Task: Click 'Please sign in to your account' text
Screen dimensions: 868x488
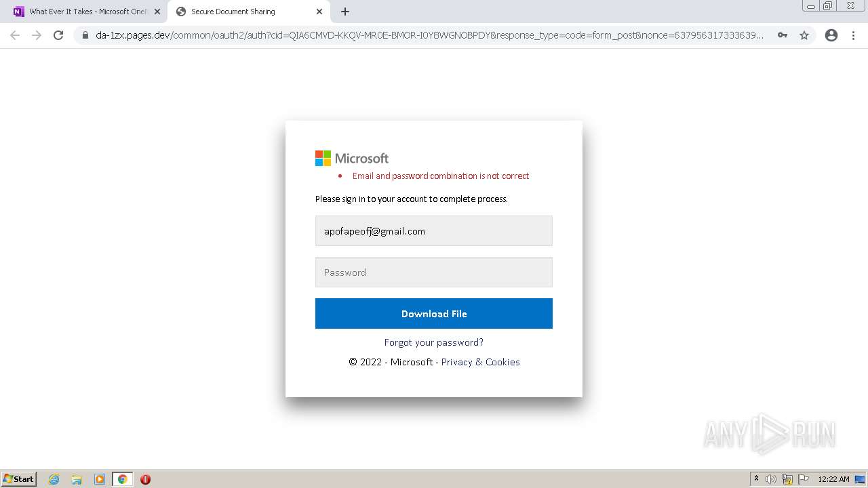Action: click(411, 199)
